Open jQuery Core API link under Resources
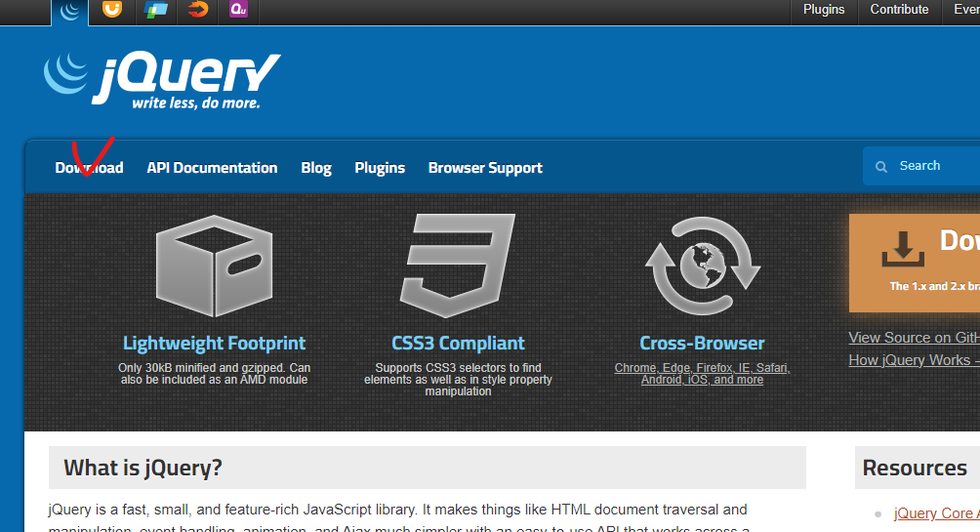The height and width of the screenshot is (532, 980). coord(936,513)
